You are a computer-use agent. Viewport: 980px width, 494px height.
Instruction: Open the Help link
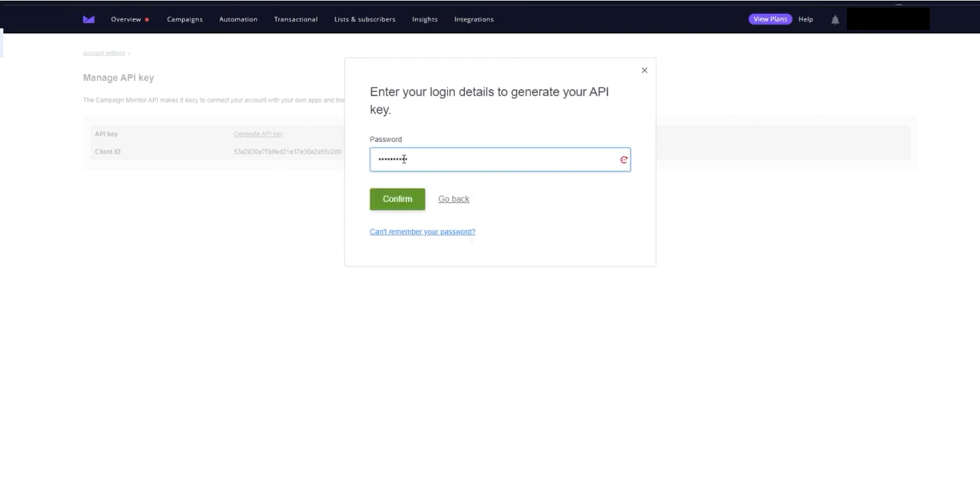806,19
